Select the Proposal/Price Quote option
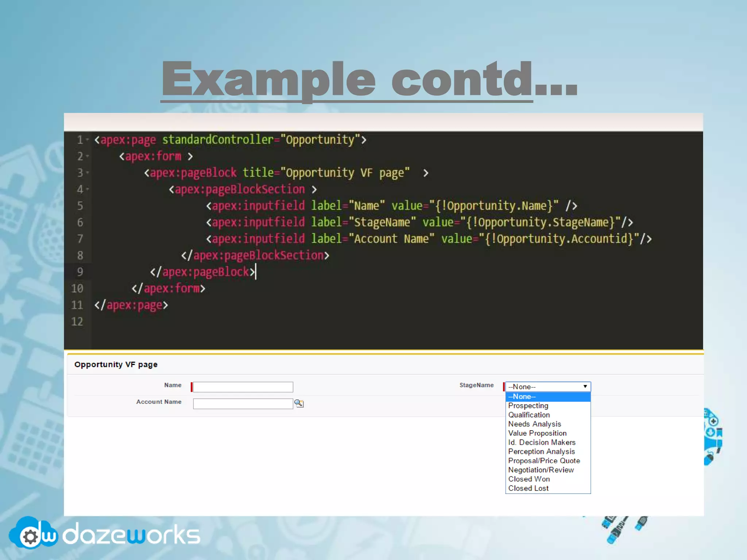747x560 pixels. (x=544, y=461)
